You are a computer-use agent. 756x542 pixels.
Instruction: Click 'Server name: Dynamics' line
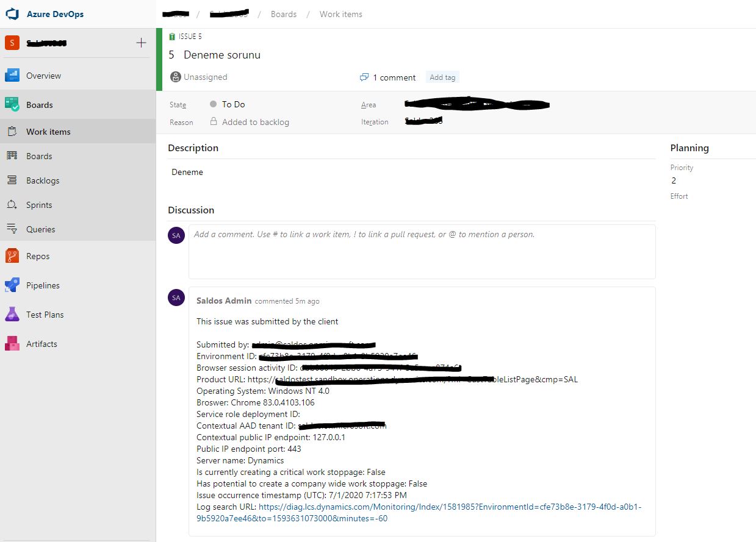click(240, 460)
